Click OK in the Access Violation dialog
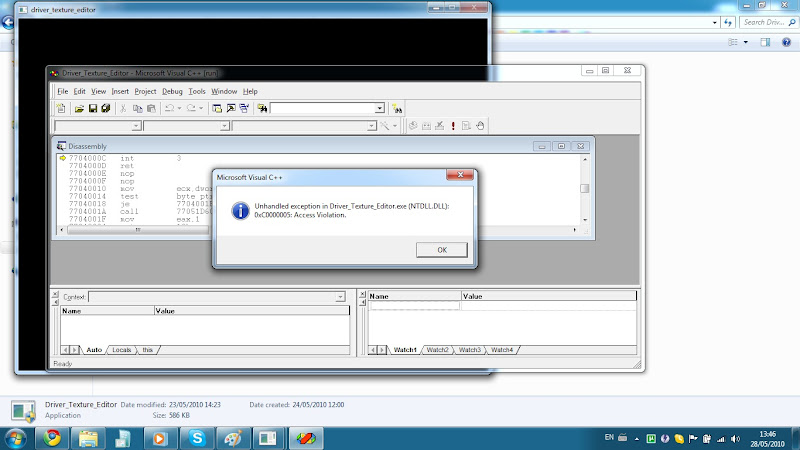The width and height of the screenshot is (800, 450). coord(442,250)
